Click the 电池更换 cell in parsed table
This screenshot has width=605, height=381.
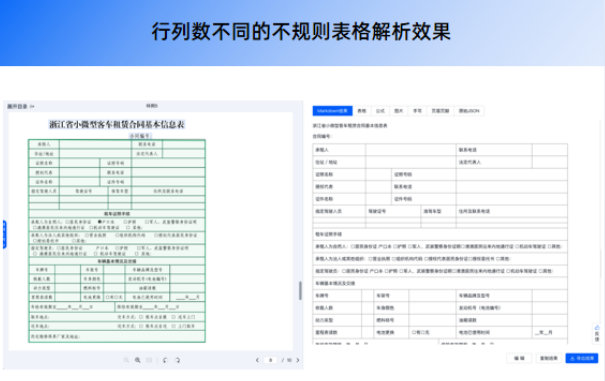[x=391, y=332]
